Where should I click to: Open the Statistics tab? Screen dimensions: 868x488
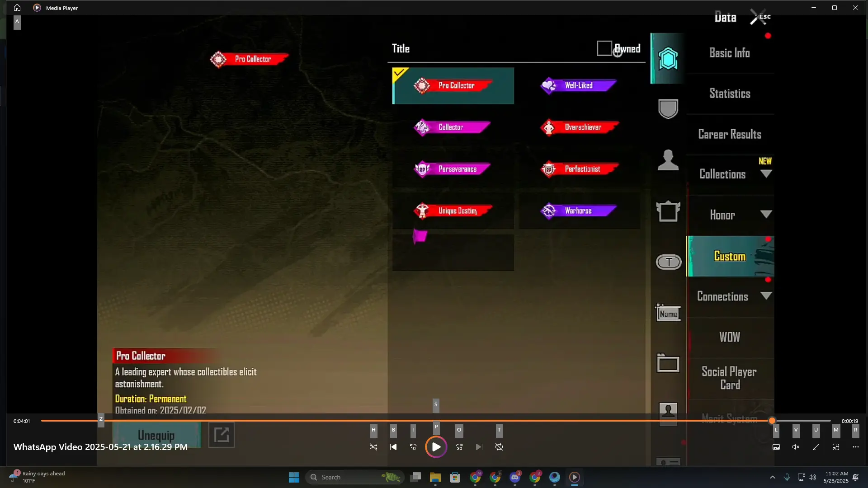(730, 94)
